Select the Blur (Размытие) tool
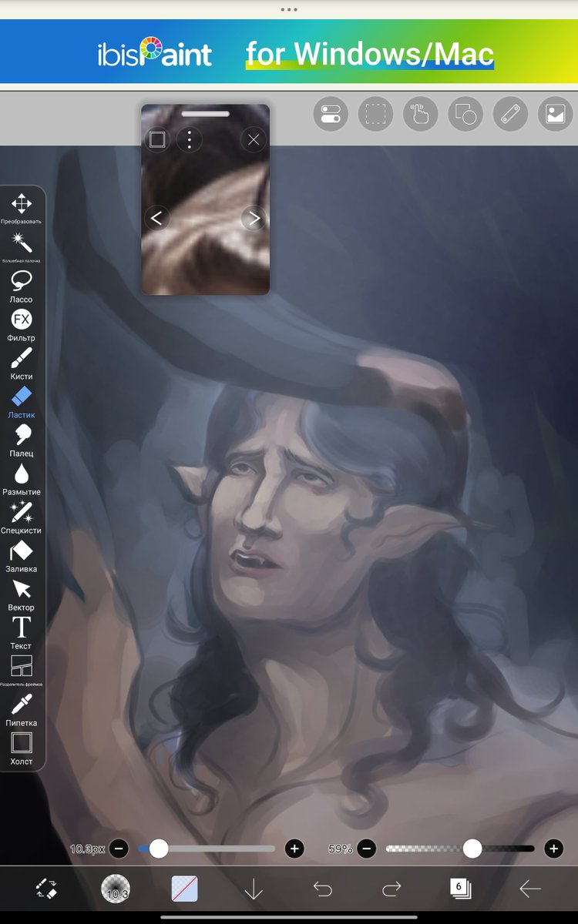This screenshot has height=924, width=578. tap(22, 478)
